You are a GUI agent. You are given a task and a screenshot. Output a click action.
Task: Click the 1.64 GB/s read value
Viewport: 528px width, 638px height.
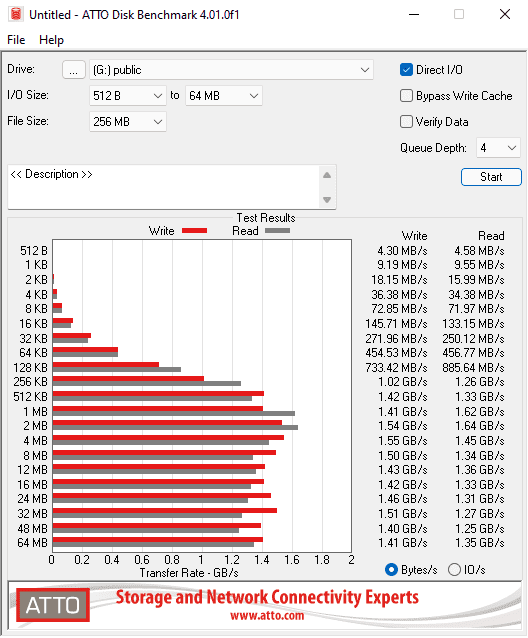[x=480, y=426]
